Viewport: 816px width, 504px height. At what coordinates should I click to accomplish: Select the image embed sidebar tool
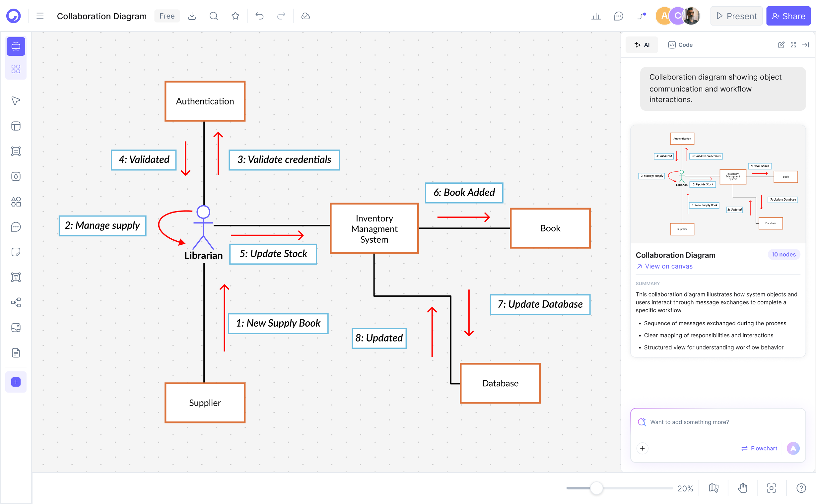16,328
